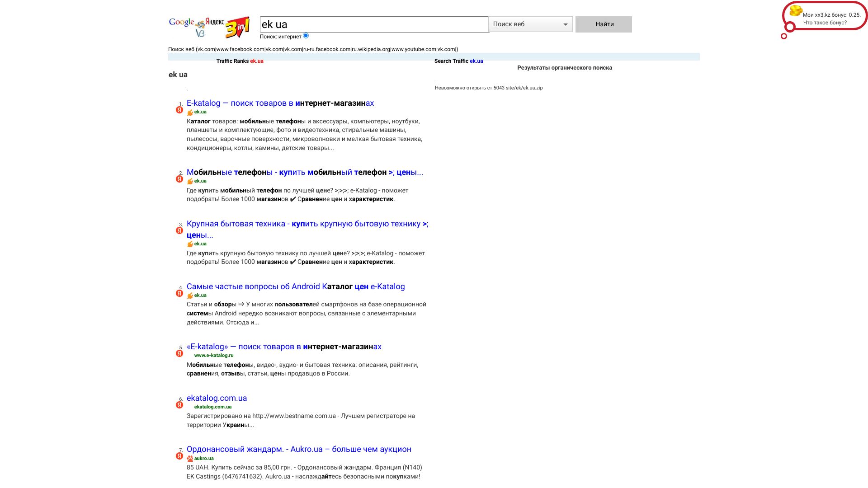Click 'www.youtube.com' in the Поиск веб line

(414, 49)
